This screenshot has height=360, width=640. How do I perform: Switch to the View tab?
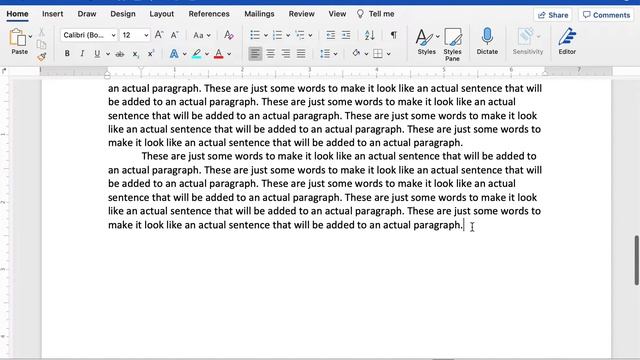(x=337, y=14)
